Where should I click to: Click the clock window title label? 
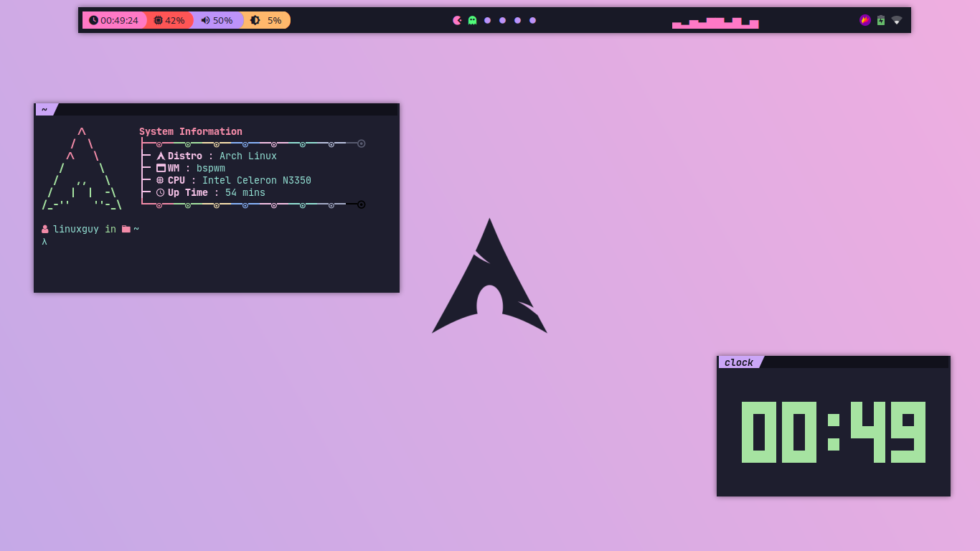(x=739, y=362)
